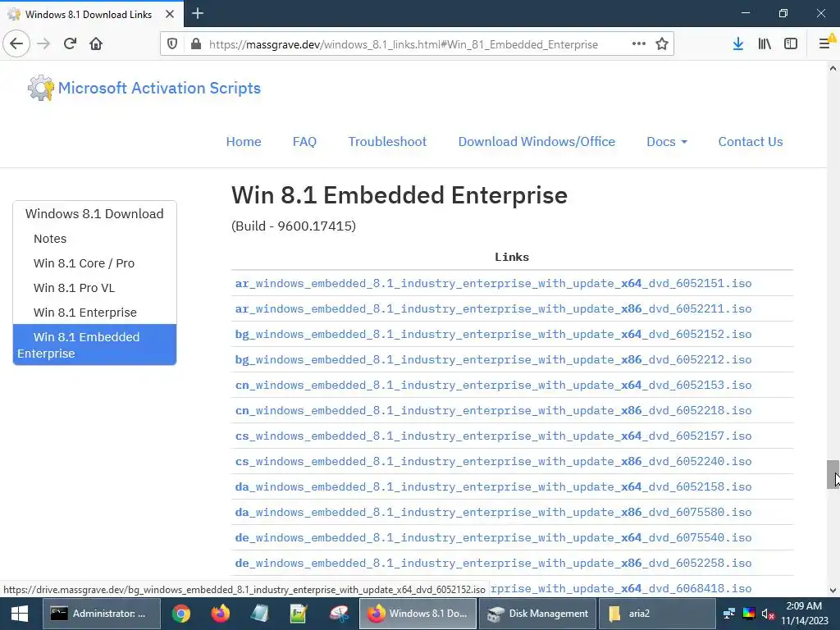
Task: Go back to the previous page
Action: pos(16,43)
